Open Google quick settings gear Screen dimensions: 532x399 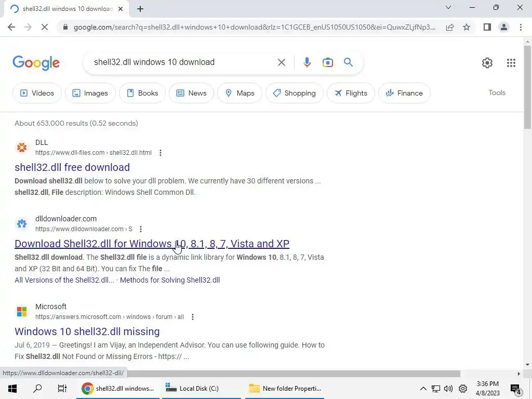point(487,63)
